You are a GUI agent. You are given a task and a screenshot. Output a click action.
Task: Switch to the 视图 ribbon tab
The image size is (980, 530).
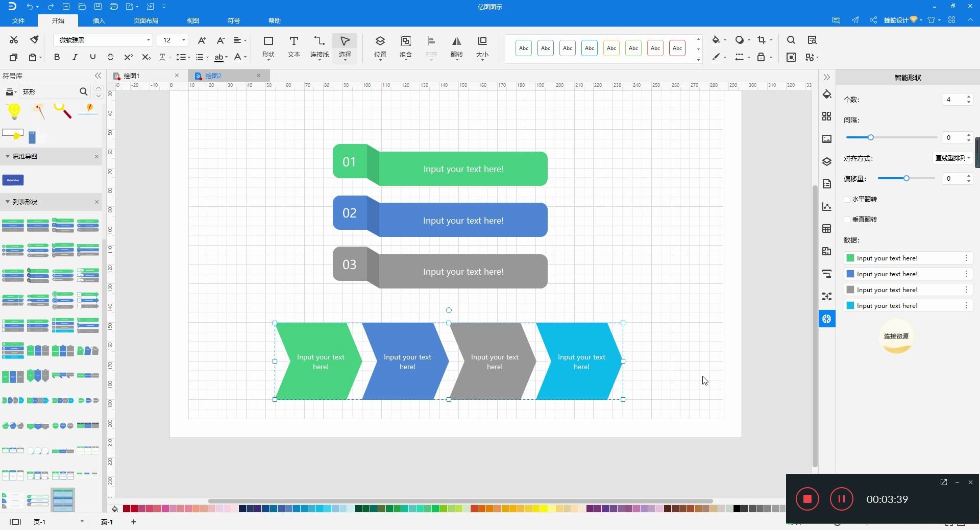(x=192, y=20)
